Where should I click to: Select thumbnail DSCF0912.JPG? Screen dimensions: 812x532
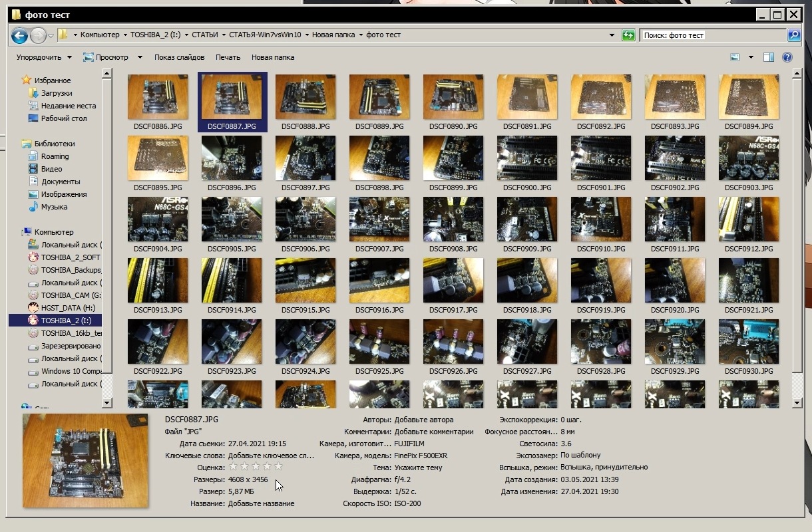749,225
